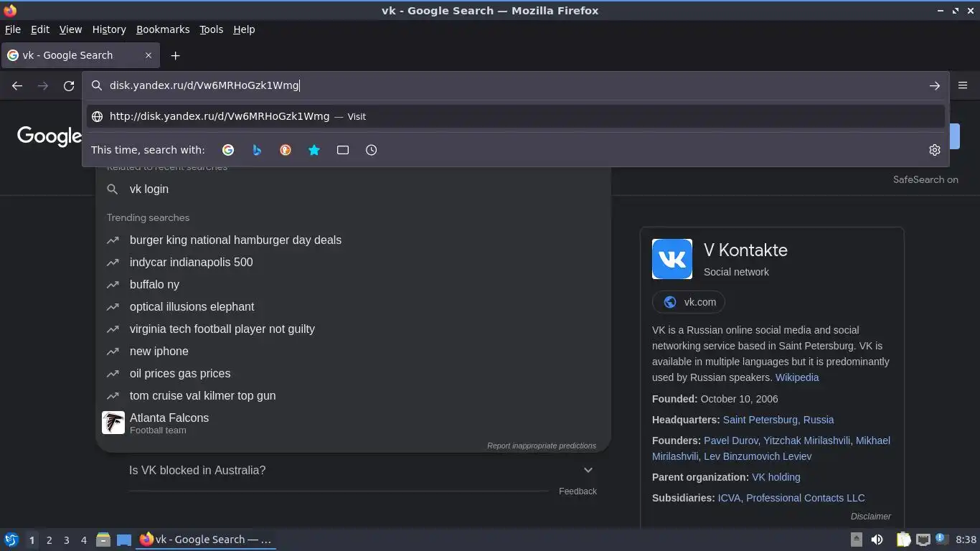Click the Go arrow in the address bar
This screenshot has height=551, width=980.
pyautogui.click(x=934, y=85)
